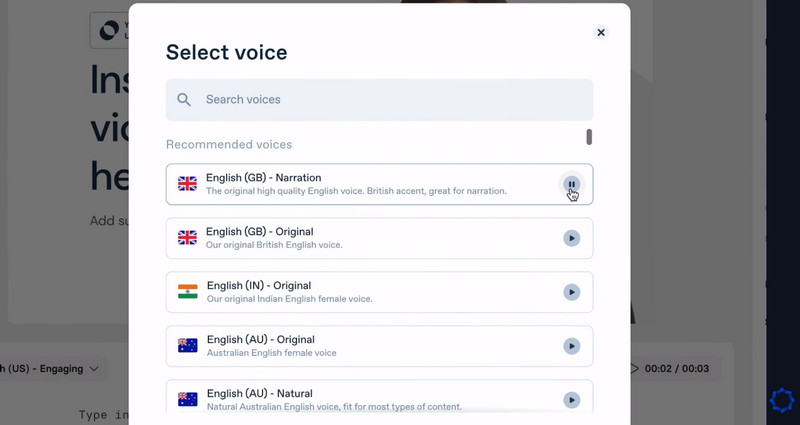Play the English (AU) Original voice sample

(x=571, y=346)
